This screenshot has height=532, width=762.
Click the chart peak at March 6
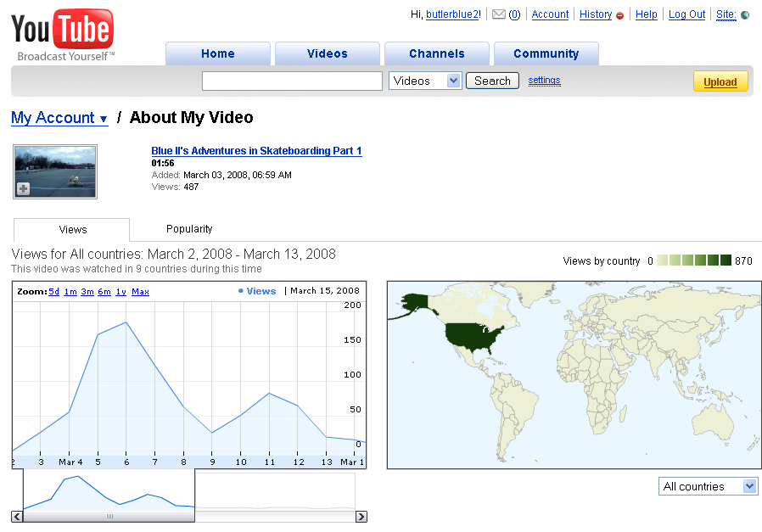coord(126,322)
